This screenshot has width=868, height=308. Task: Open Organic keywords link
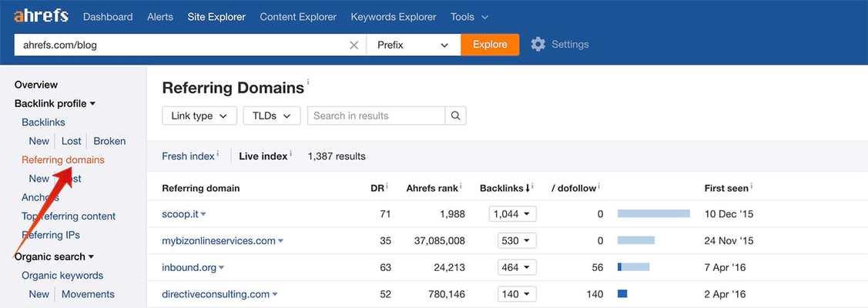pyautogui.click(x=62, y=276)
